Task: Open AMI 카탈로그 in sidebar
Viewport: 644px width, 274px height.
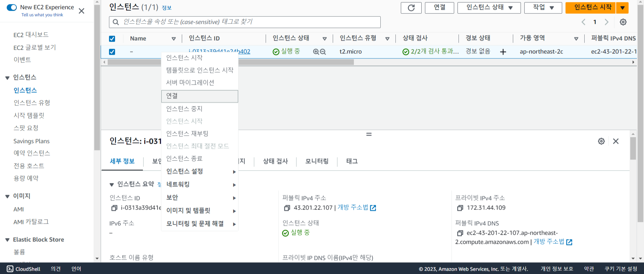Action: click(x=31, y=222)
